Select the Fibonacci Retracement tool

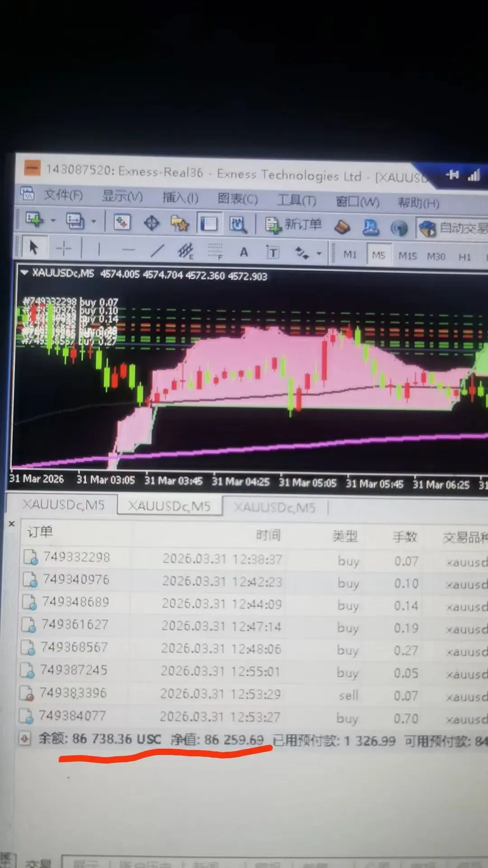215,251
